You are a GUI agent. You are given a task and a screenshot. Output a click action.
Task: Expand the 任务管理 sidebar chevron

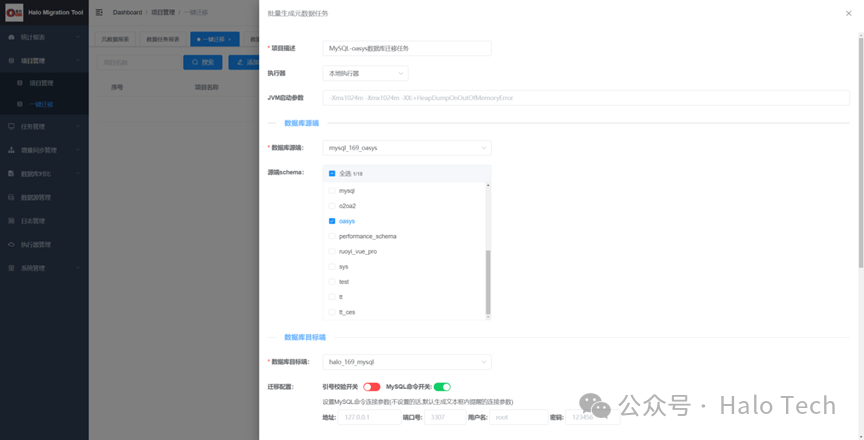point(78,126)
